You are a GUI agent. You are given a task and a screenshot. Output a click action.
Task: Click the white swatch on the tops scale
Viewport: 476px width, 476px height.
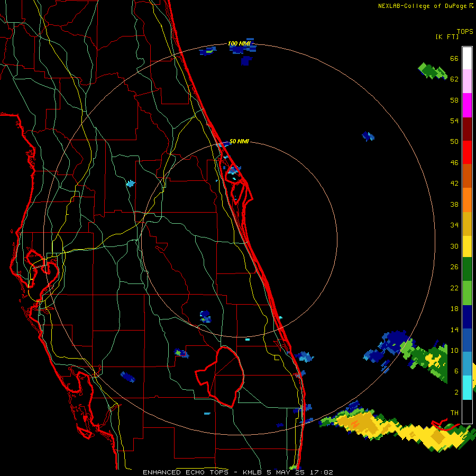pyautogui.click(x=467, y=58)
